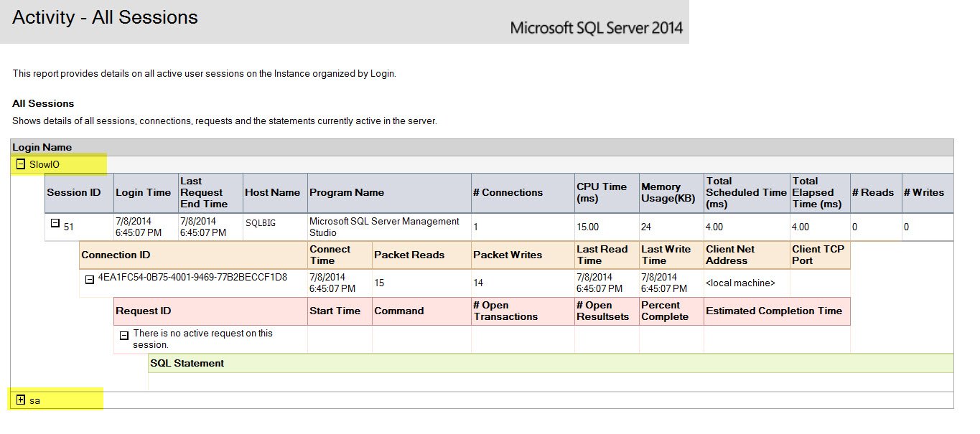Click the Host Name column header
This screenshot has width=980, height=434.
point(276,192)
